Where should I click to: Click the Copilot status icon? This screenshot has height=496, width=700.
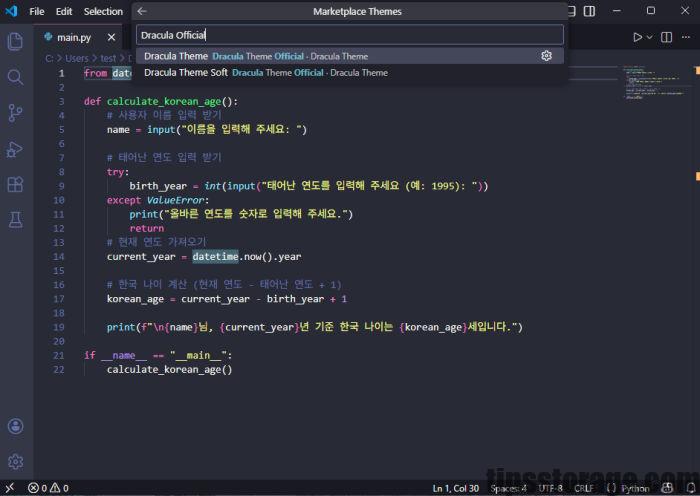pos(667,488)
